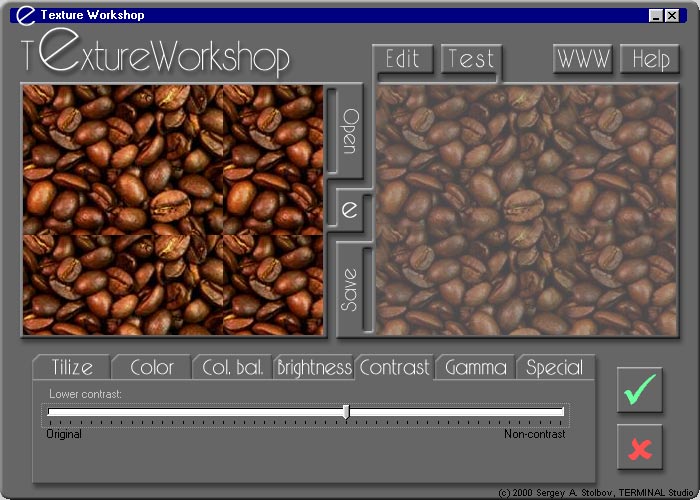Viewport: 700px width, 500px height.
Task: Select the Tilize tab
Action: click(72, 367)
